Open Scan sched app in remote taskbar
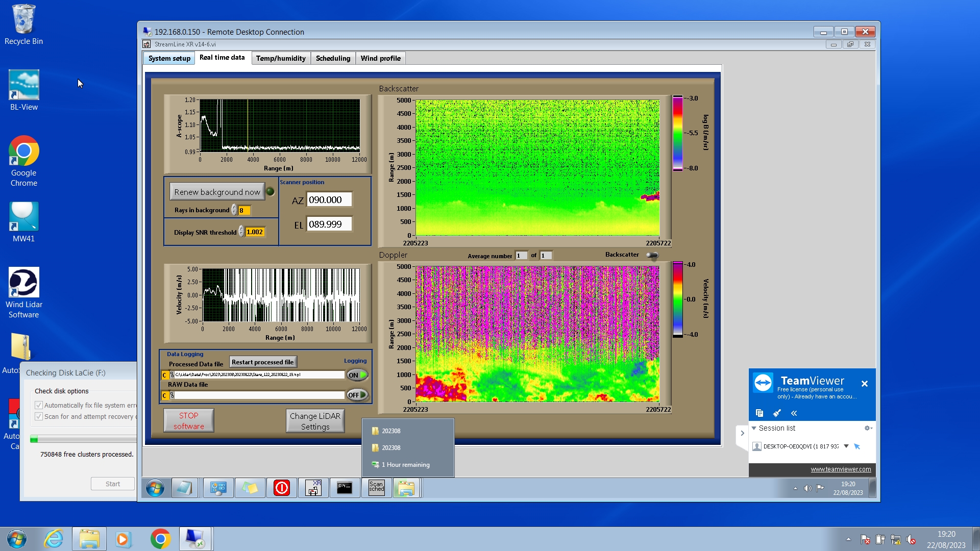This screenshot has height=551, width=980. click(x=376, y=488)
